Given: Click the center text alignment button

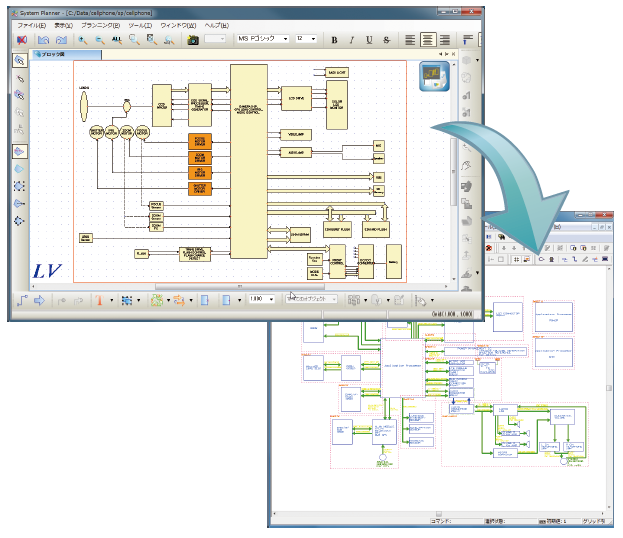Looking at the screenshot, I should (428, 40).
